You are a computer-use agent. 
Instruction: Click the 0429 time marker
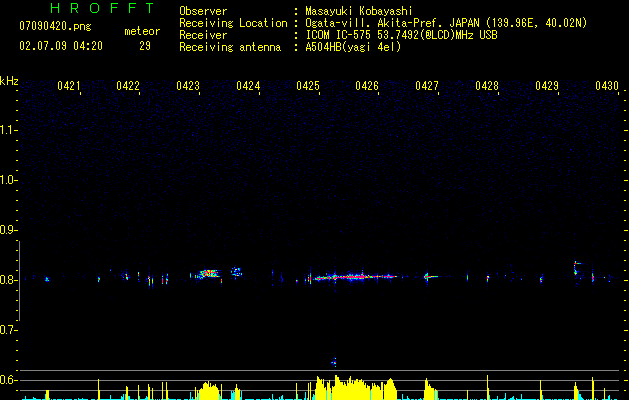point(547,86)
